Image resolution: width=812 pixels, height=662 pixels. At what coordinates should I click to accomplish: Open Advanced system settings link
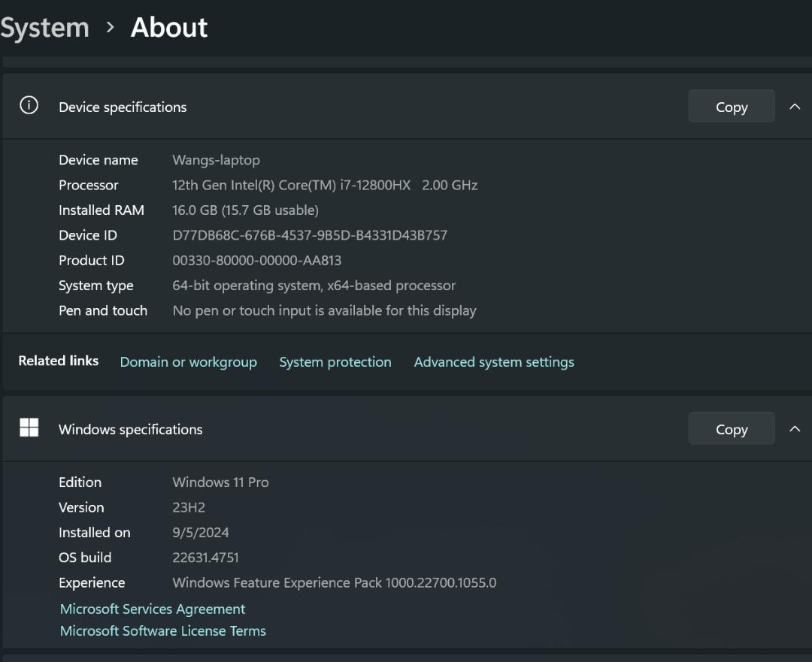(494, 361)
